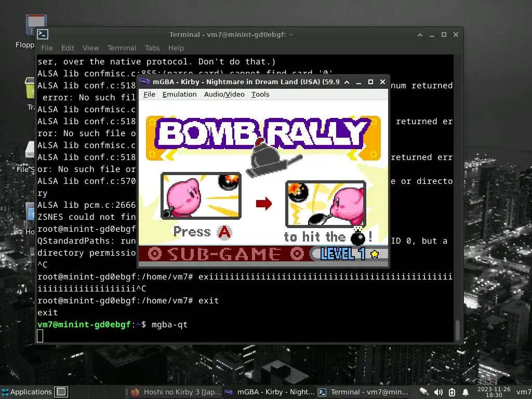
Task: Open the notifications bell icon
Action: tap(465, 392)
